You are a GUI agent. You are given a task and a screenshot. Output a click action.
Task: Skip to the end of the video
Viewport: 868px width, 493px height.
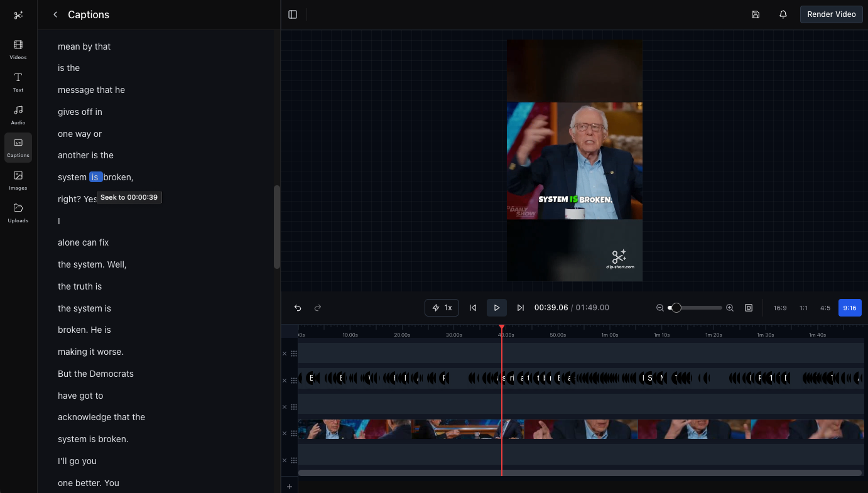[x=521, y=308]
